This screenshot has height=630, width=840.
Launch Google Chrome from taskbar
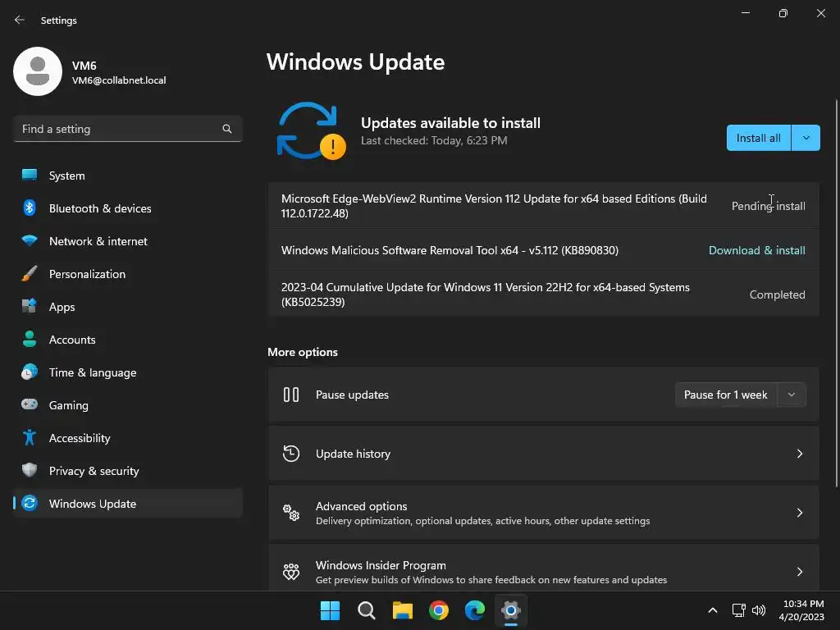[x=439, y=610]
